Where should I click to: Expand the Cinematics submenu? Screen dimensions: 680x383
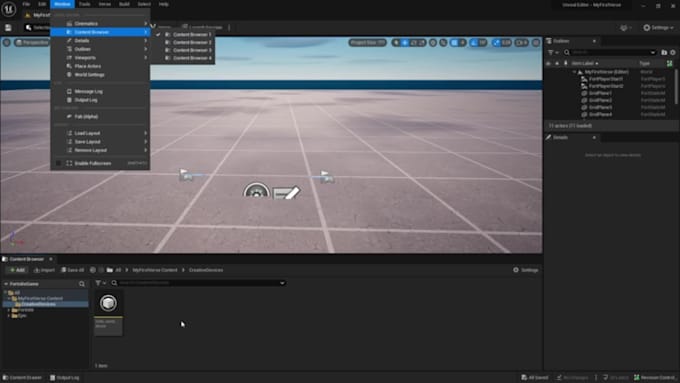click(100, 23)
